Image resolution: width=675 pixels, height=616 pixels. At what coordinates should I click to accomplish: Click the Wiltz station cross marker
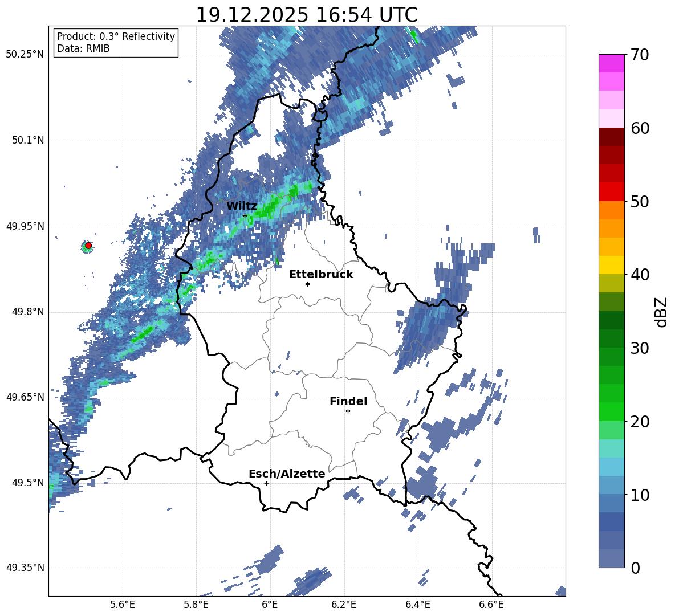(x=245, y=215)
